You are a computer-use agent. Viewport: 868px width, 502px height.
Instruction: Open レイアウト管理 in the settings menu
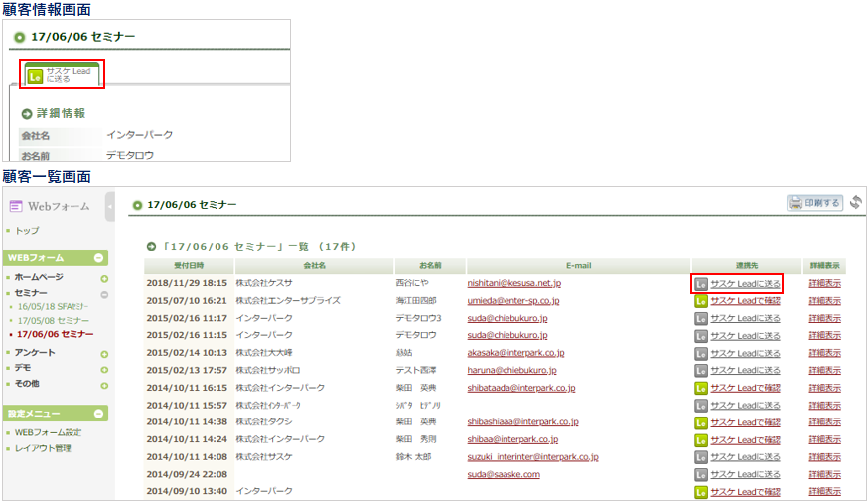[x=43, y=448]
